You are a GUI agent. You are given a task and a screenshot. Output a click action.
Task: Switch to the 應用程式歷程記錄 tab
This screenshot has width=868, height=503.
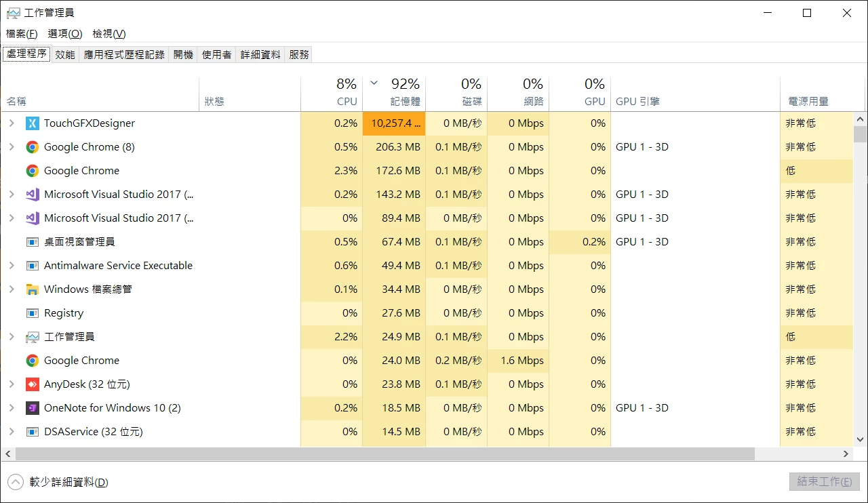[x=124, y=55]
